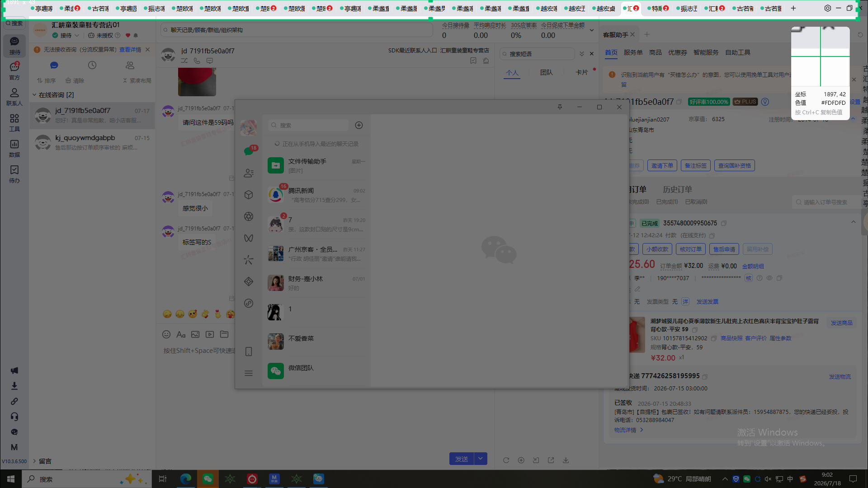This screenshot has width=868, height=488.
Task: Toggle the bell icon near 未授权
Action: [136, 35]
